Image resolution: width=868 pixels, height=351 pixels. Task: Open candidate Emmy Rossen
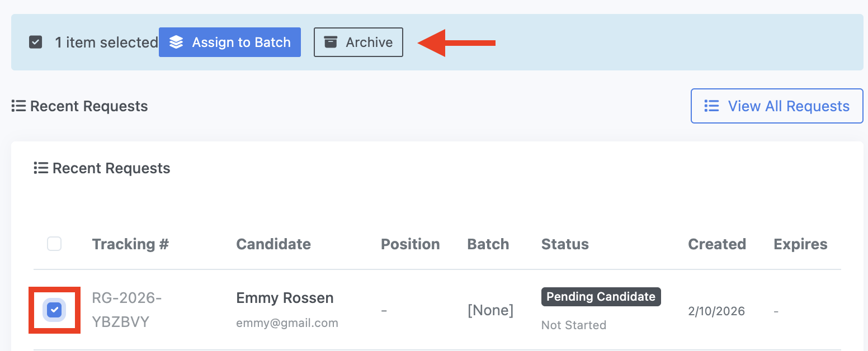pos(285,298)
